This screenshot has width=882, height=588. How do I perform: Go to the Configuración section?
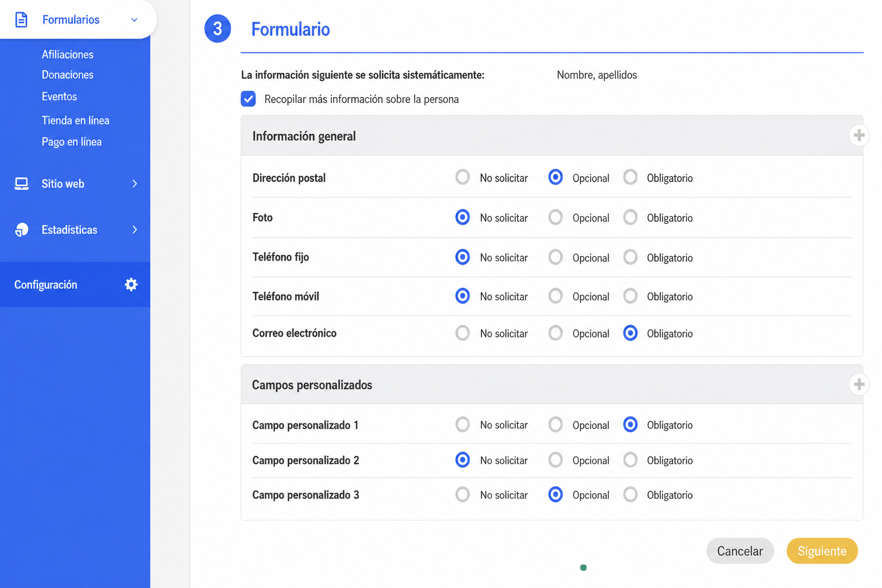tap(75, 284)
